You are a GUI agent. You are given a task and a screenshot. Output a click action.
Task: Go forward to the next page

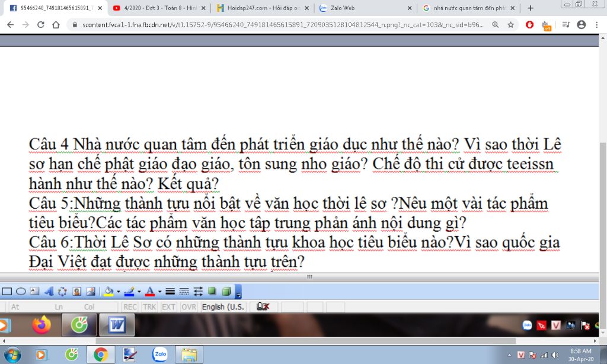[x=25, y=25]
